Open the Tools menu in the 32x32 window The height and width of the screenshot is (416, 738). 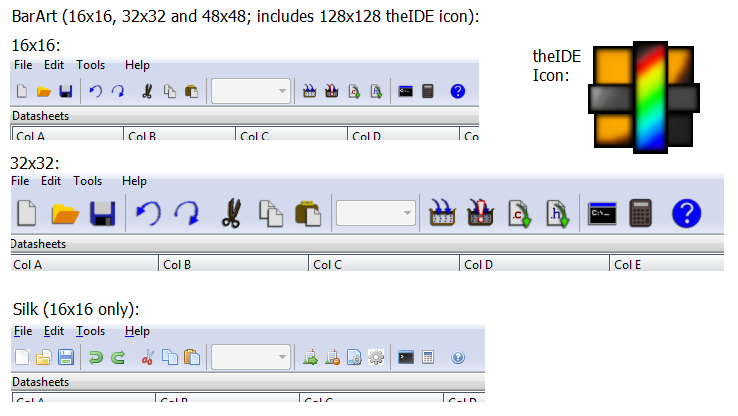[x=88, y=181]
